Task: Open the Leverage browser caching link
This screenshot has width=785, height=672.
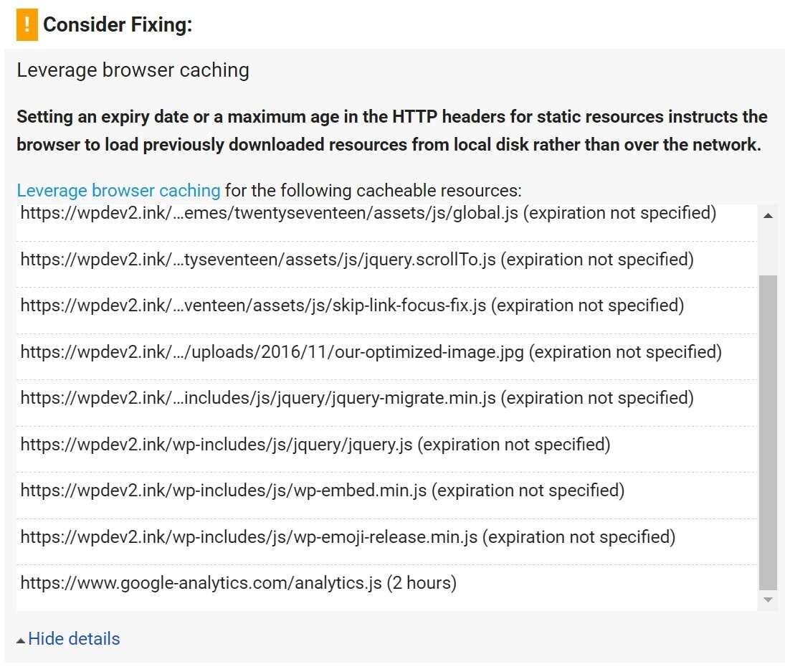Action: pos(119,190)
